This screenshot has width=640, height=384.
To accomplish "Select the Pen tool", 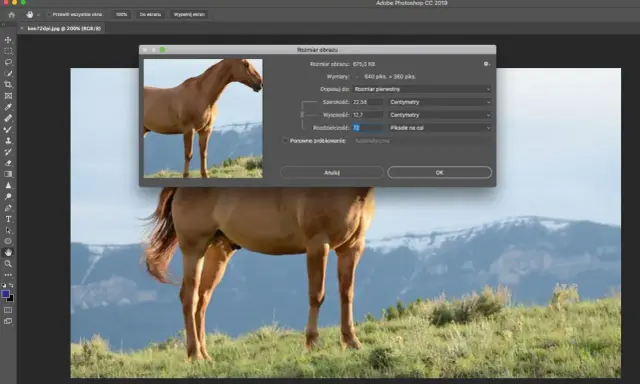I will tap(8, 208).
